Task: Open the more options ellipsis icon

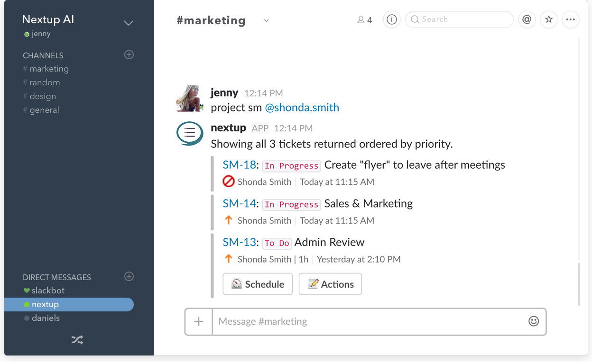Action: [x=571, y=19]
